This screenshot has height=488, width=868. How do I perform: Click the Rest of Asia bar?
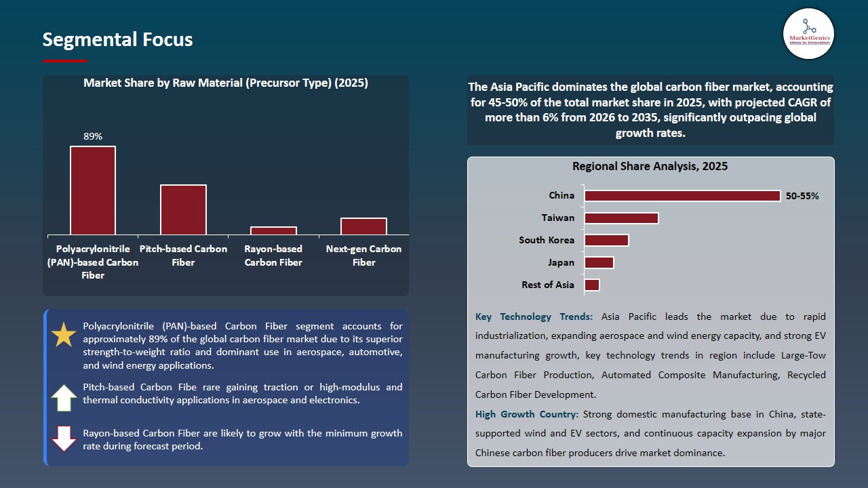(x=591, y=285)
